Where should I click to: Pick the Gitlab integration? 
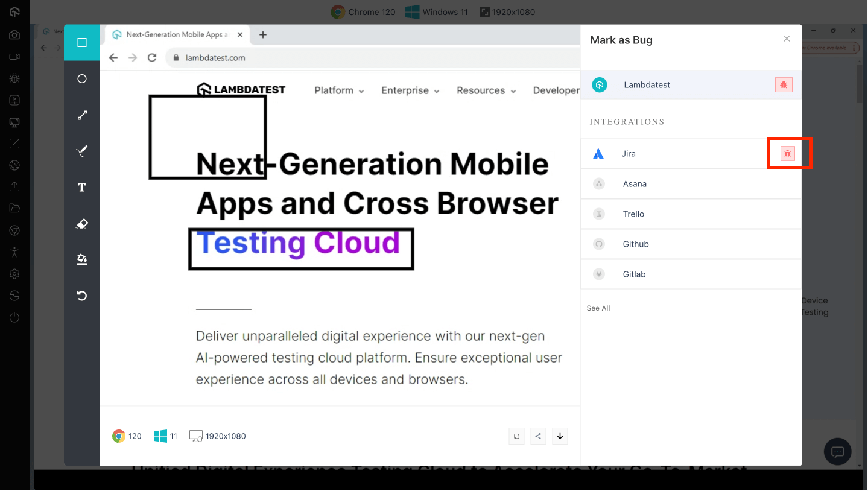(634, 274)
